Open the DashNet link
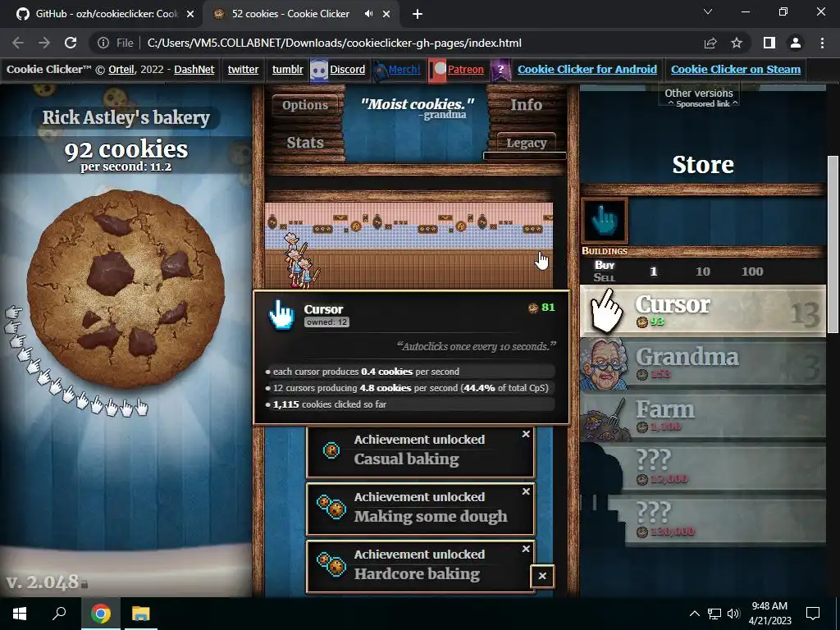840x630 pixels. tap(194, 69)
